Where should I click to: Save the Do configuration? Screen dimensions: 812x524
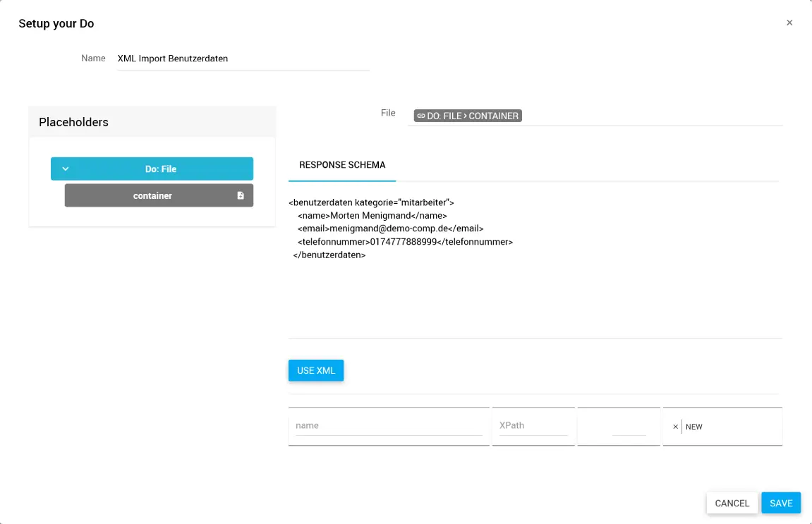point(781,503)
